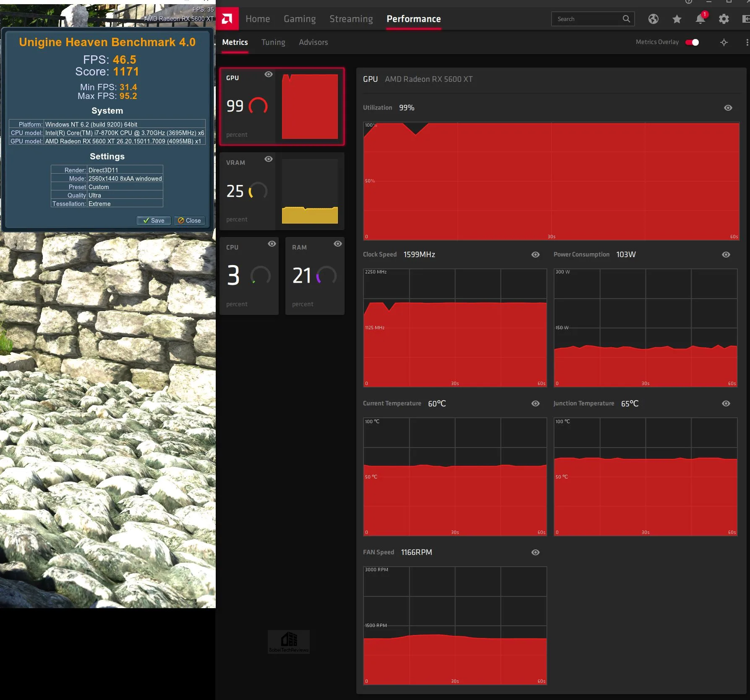Toggle Metrics Overlay switch
This screenshot has width=750, height=700.
coord(692,42)
